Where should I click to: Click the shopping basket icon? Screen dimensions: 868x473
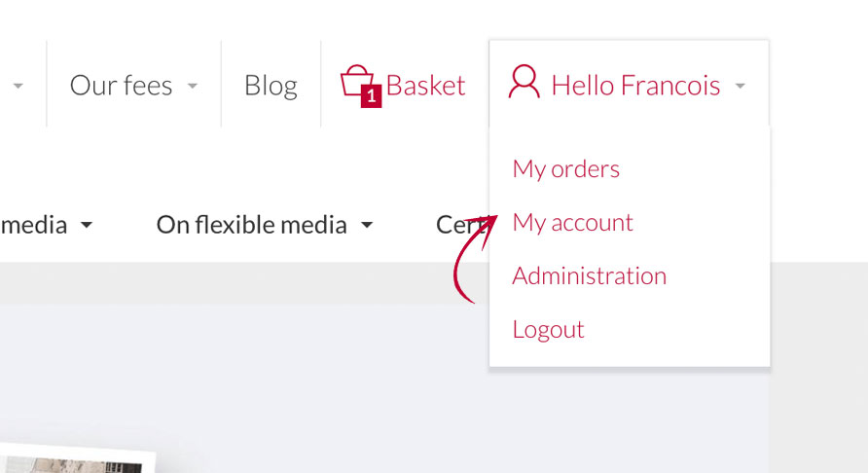pyautogui.click(x=356, y=81)
